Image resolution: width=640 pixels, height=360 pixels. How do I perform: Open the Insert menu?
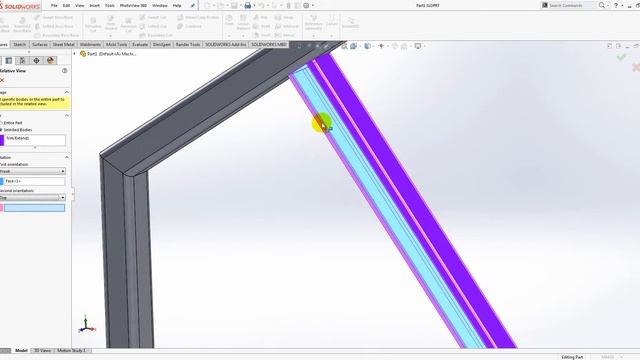(x=94, y=6)
